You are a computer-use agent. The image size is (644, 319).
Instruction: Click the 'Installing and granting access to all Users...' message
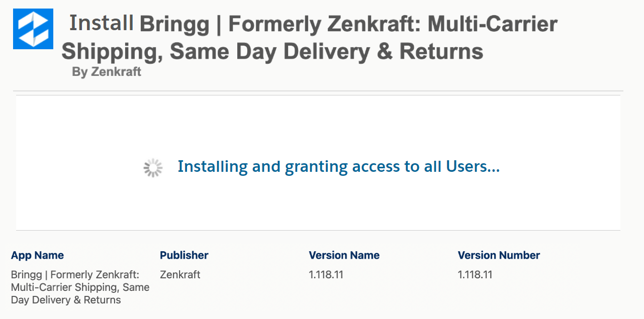[x=338, y=167]
